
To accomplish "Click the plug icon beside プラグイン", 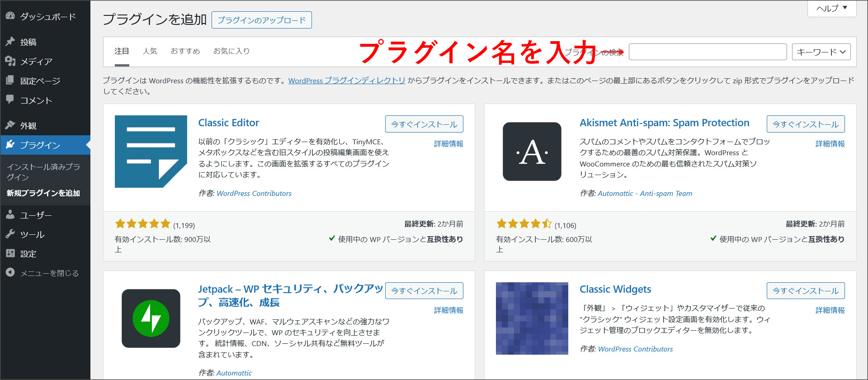I will 10,145.
